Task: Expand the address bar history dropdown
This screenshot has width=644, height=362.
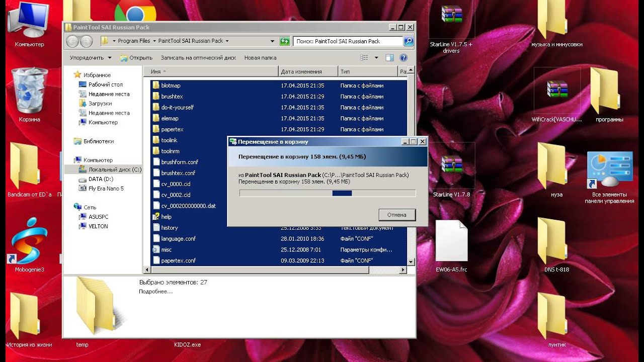Action: (x=273, y=41)
